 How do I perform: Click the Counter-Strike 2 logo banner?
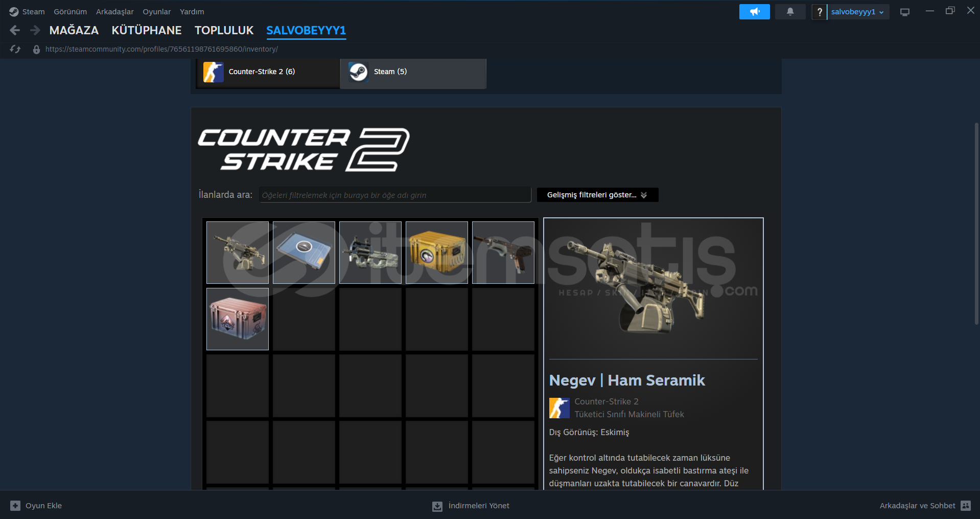304,149
